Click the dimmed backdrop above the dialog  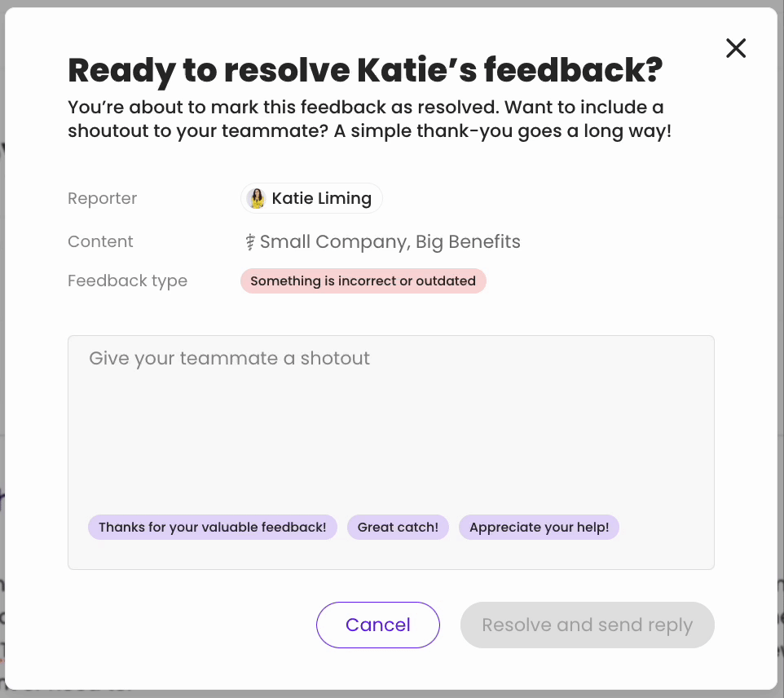pos(391,3)
